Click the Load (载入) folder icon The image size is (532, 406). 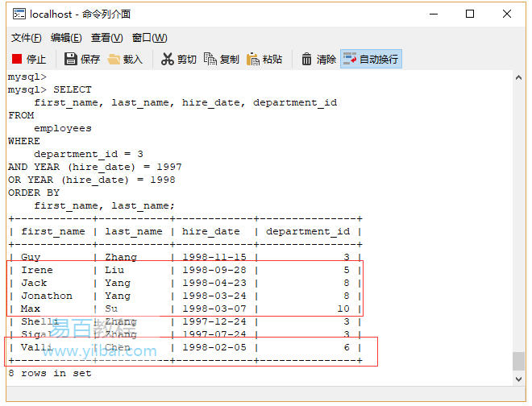114,59
